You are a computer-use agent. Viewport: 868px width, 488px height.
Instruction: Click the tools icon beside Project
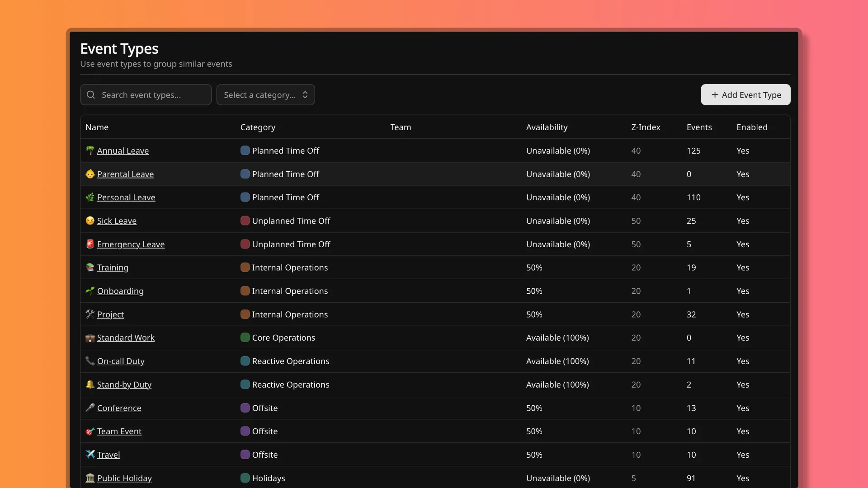click(x=90, y=314)
